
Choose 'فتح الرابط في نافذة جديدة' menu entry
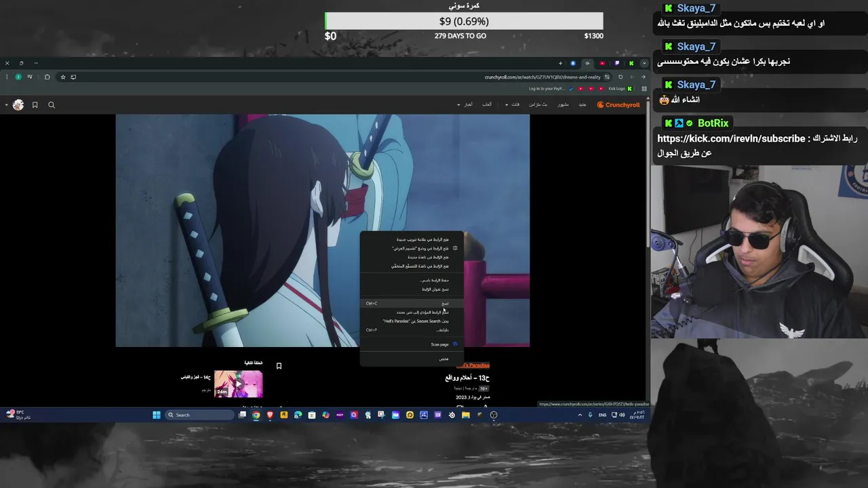412,258
